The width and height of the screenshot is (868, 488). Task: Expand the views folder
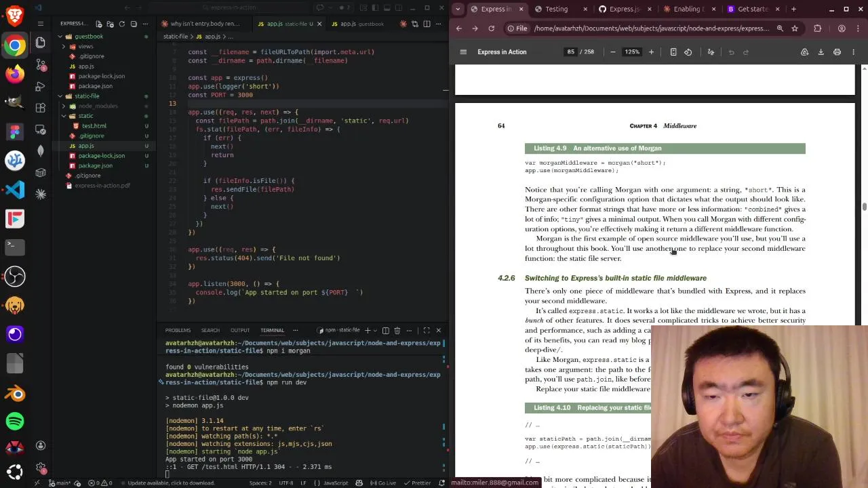pos(85,47)
